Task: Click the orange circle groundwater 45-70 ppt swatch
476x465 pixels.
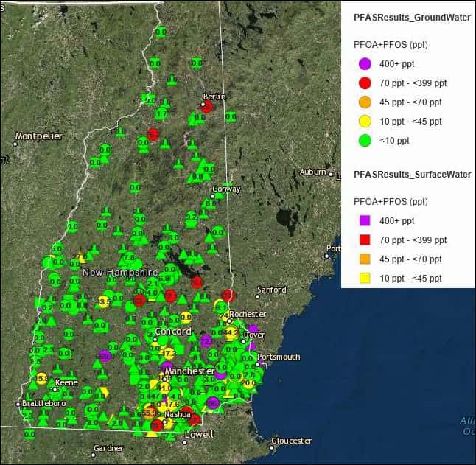Action: (x=365, y=102)
